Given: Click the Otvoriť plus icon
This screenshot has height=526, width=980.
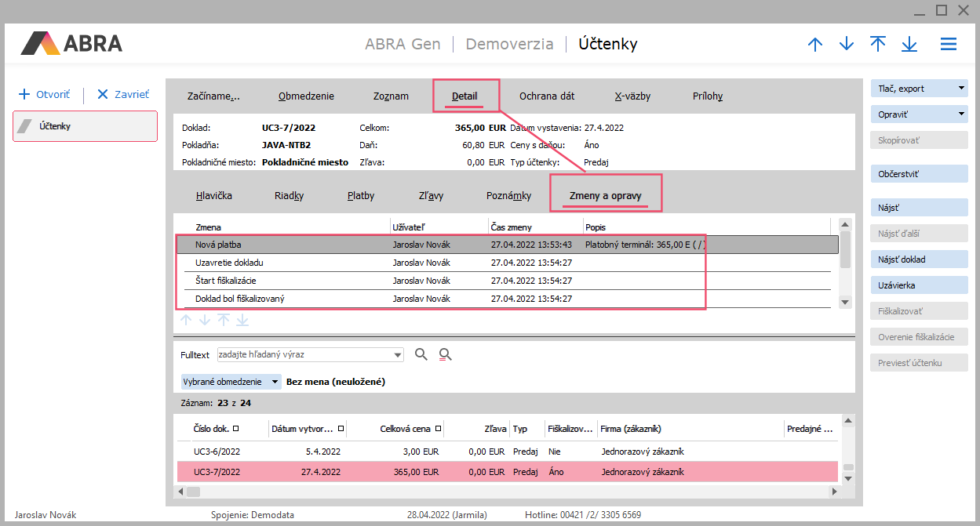Looking at the screenshot, I should pyautogui.click(x=24, y=94).
